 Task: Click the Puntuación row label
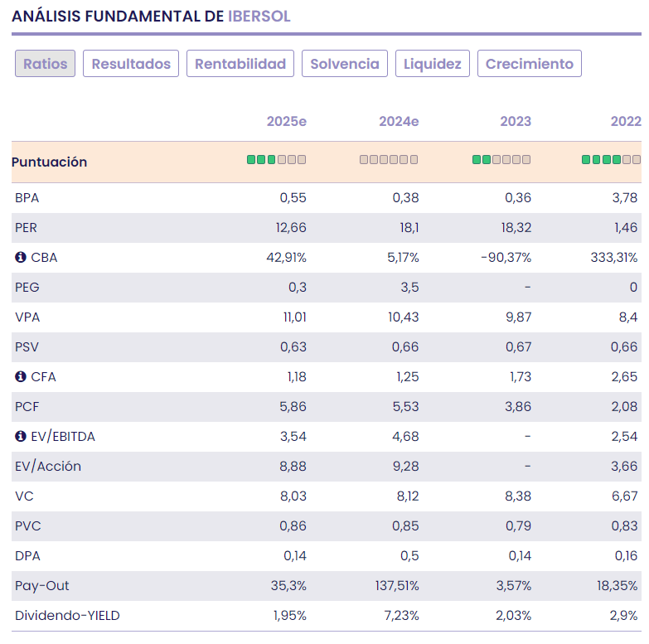(x=49, y=162)
